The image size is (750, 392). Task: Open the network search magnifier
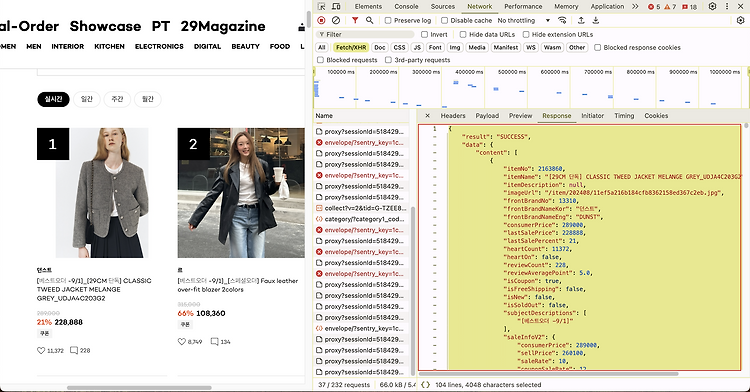point(370,21)
